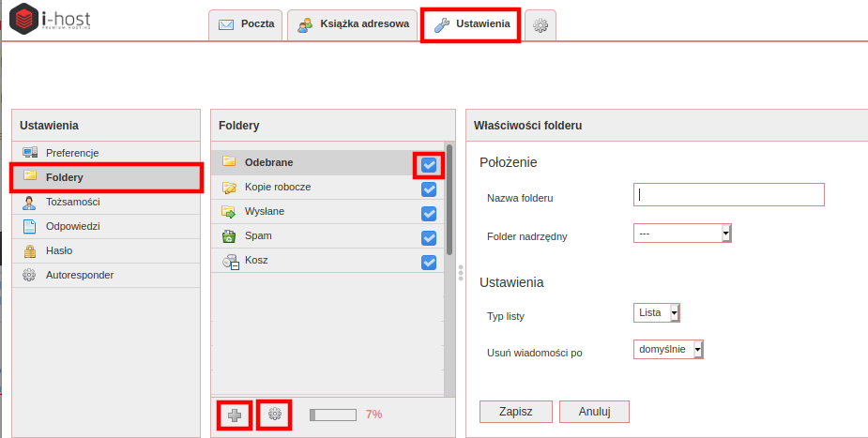This screenshot has width=868, height=438.
Task: Open the Typ listy dropdown
Action: coord(657,312)
